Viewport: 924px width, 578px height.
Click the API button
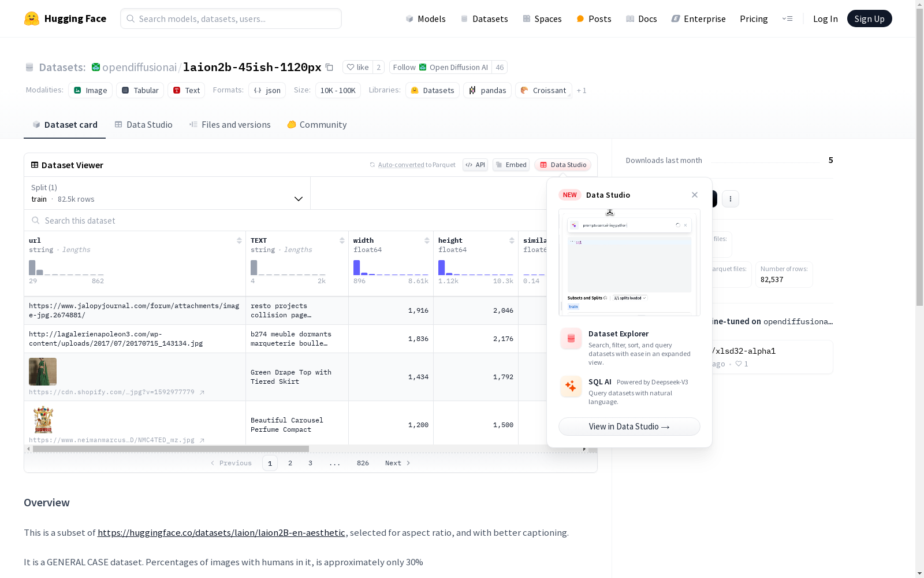tap(475, 165)
